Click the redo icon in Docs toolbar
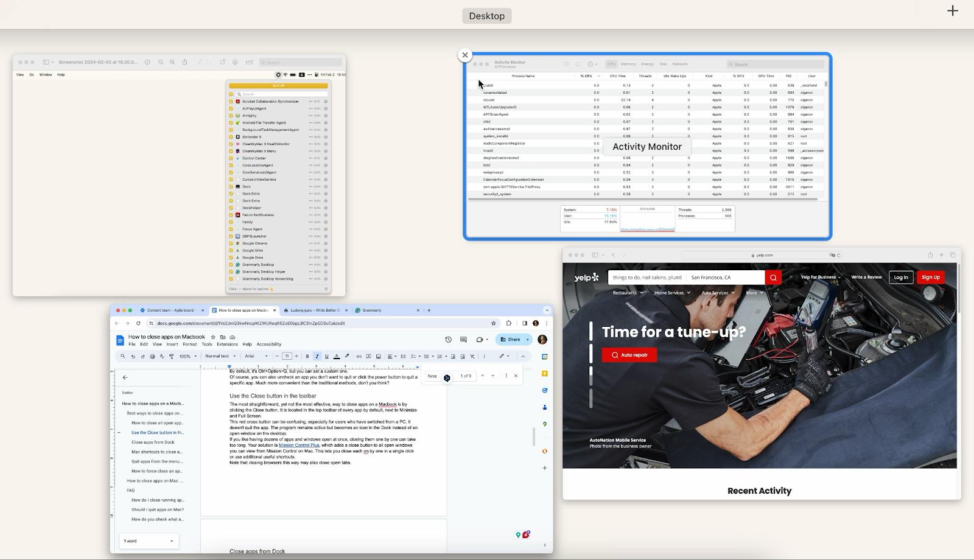974x560 pixels. (x=142, y=356)
